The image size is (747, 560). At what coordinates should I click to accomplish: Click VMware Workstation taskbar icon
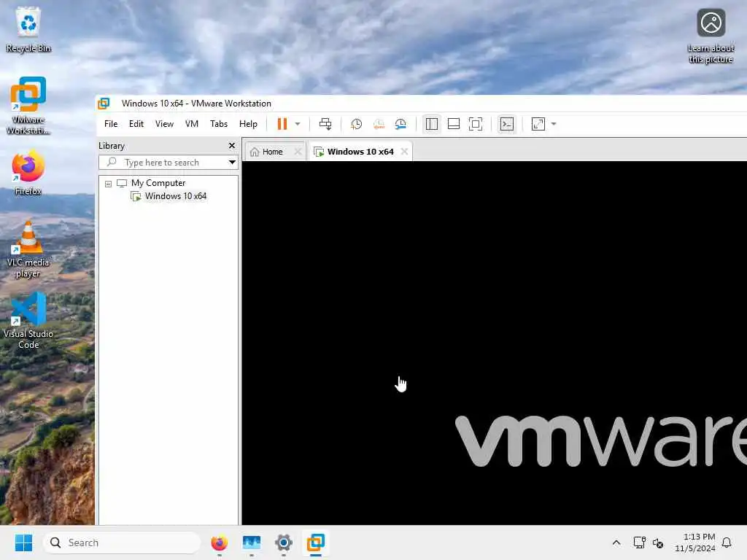[315, 542]
